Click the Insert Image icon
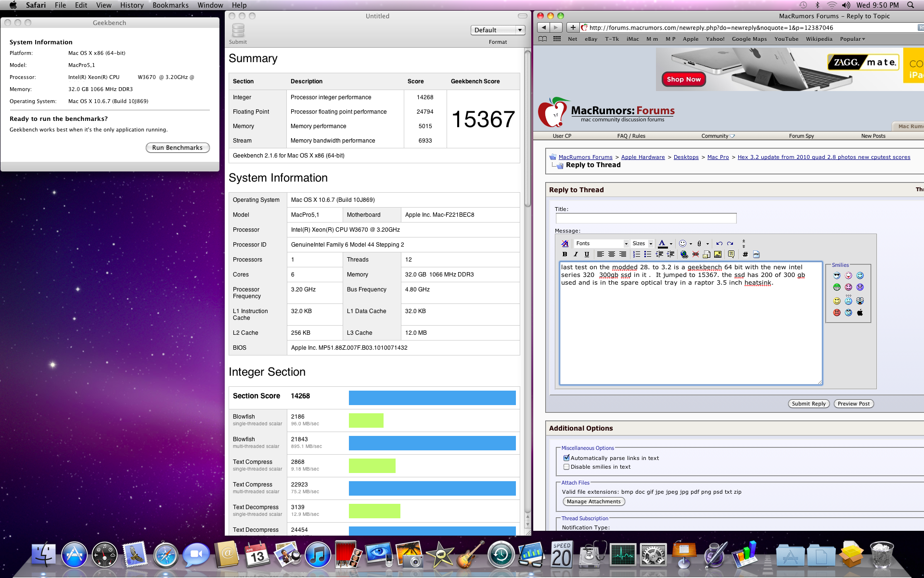 pos(718,254)
